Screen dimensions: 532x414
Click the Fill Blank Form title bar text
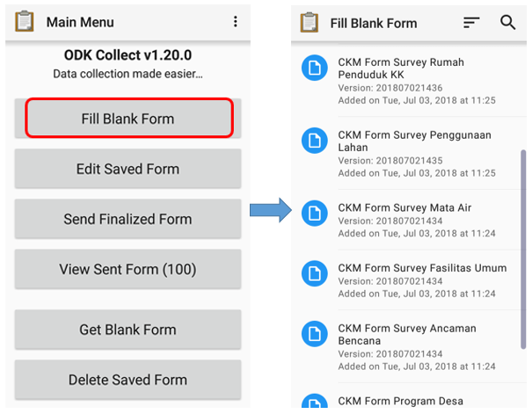tap(374, 24)
